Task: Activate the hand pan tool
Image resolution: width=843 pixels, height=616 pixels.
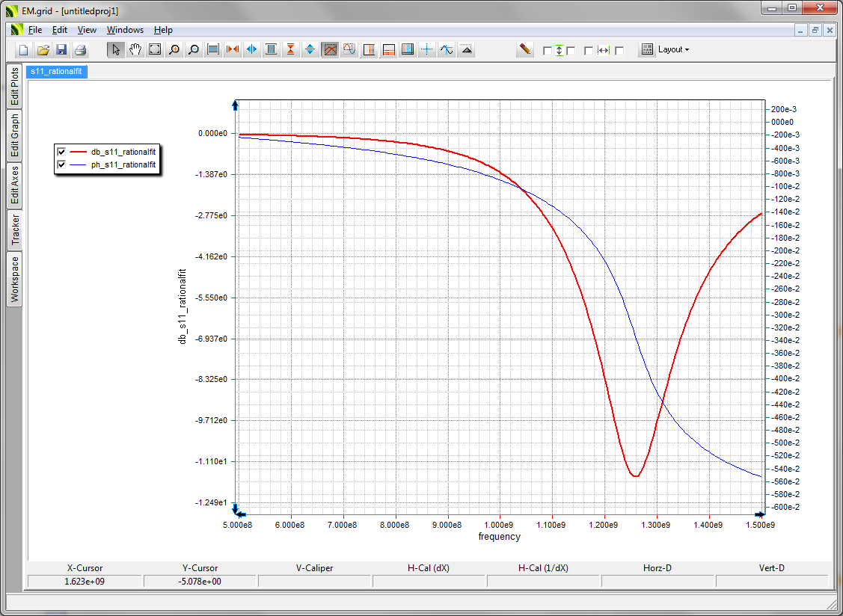Action: point(135,50)
